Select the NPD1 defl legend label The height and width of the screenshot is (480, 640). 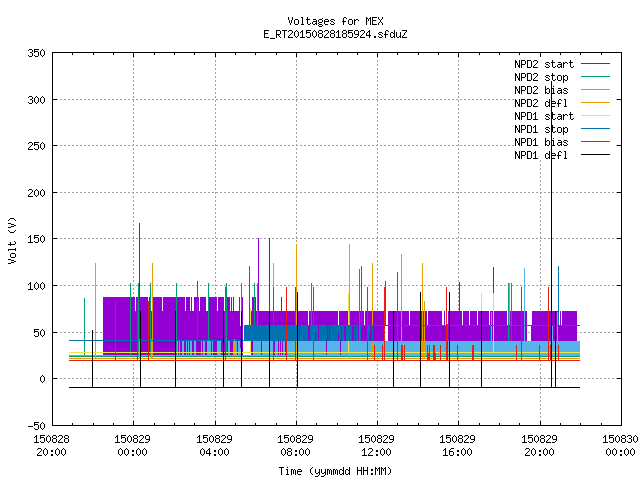pyautogui.click(x=541, y=156)
